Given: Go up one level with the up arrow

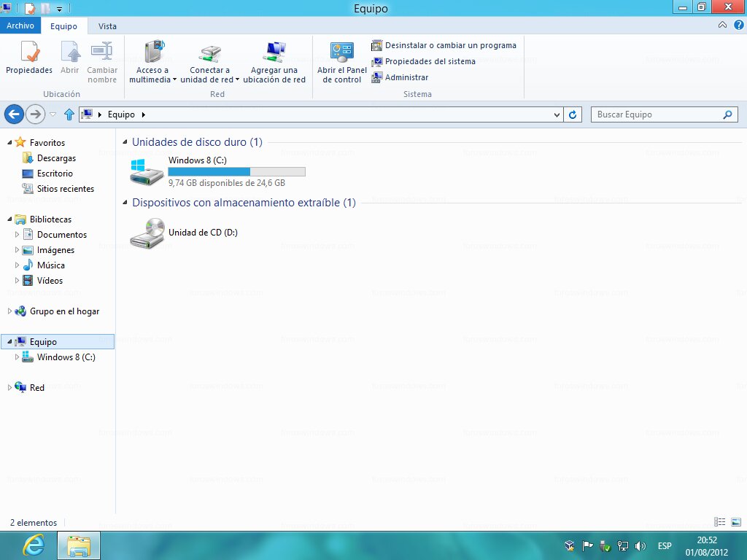Looking at the screenshot, I should (x=69, y=114).
